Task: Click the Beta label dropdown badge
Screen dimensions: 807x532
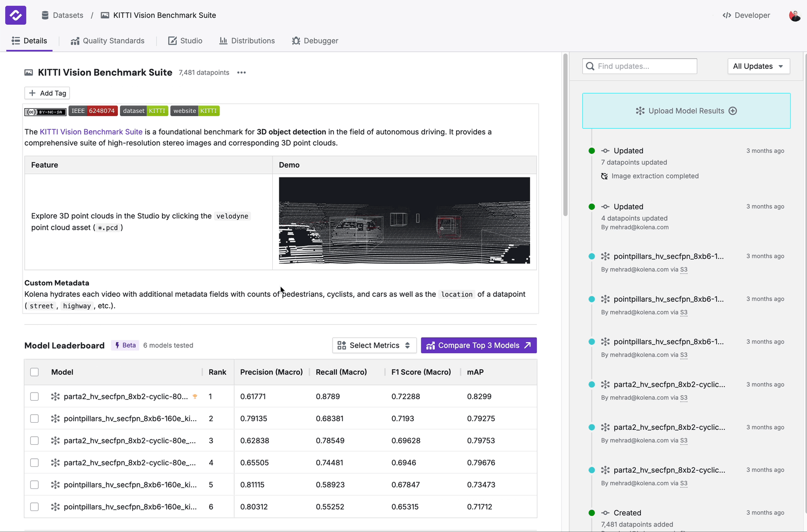Action: (x=125, y=345)
